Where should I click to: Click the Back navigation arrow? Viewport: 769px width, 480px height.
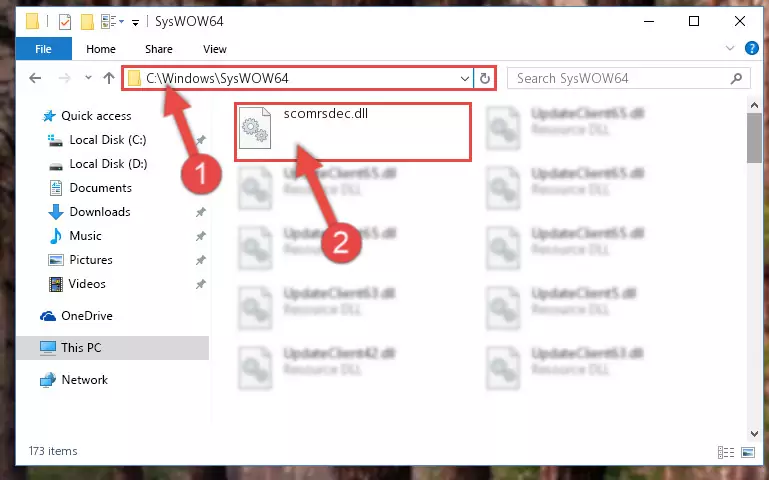35,78
